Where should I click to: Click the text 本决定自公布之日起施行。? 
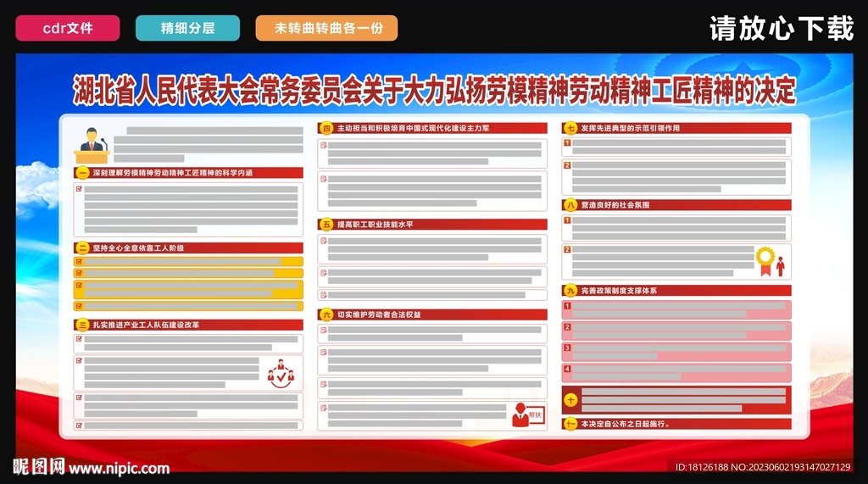click(626, 424)
